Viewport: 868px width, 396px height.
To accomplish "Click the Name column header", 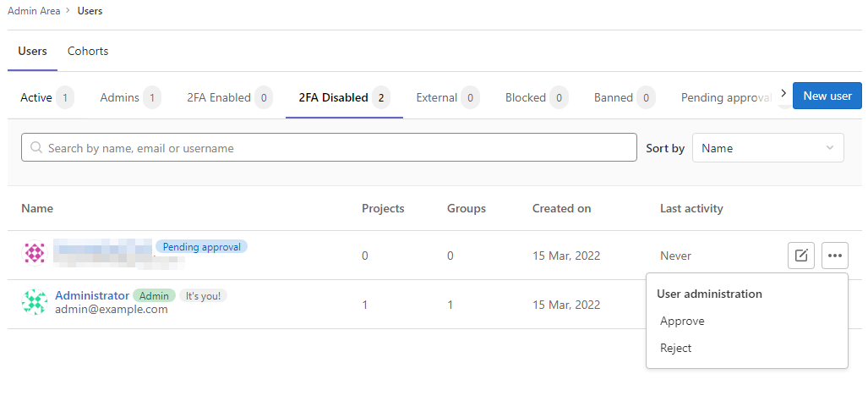I will point(37,209).
